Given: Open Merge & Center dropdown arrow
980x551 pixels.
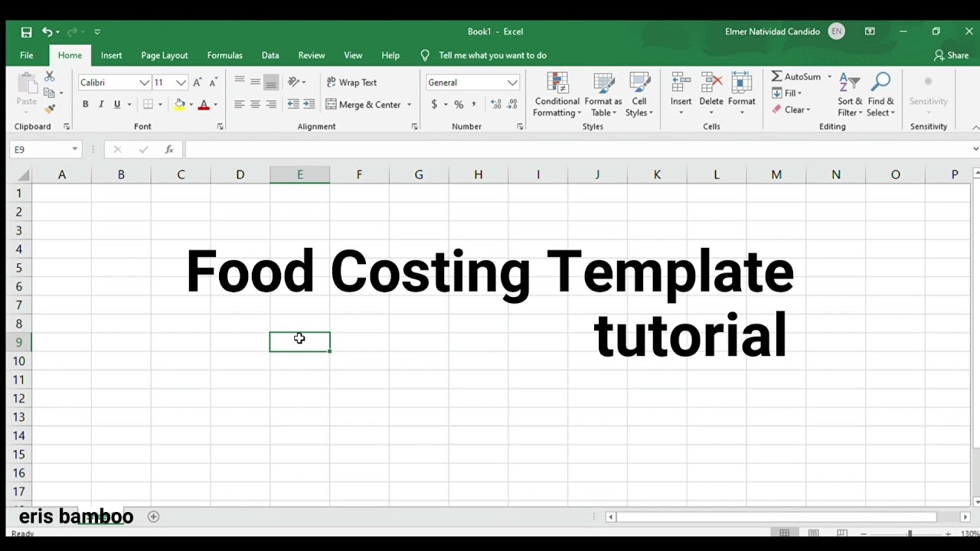Looking at the screenshot, I should pos(409,104).
